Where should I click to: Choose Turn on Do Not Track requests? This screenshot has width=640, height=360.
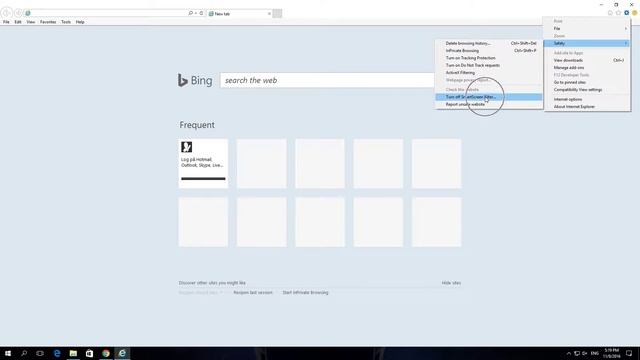[x=489, y=65]
